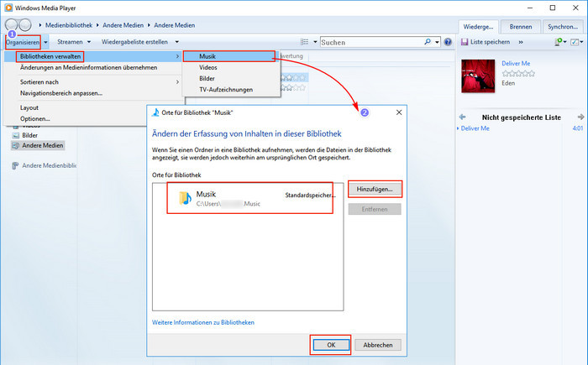Select Bibliotheken verwalten menu entry
Viewport: 588px width, 365px height.
click(x=92, y=56)
